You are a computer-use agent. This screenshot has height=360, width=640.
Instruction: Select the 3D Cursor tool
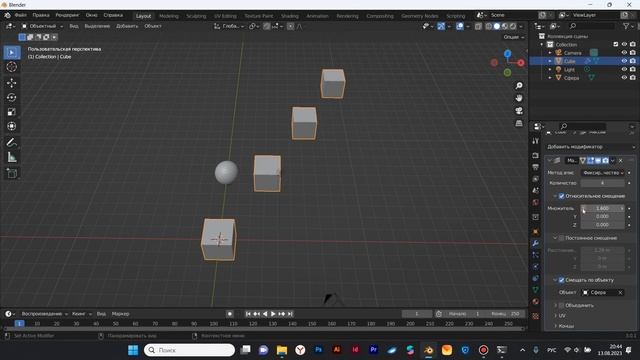point(12,67)
